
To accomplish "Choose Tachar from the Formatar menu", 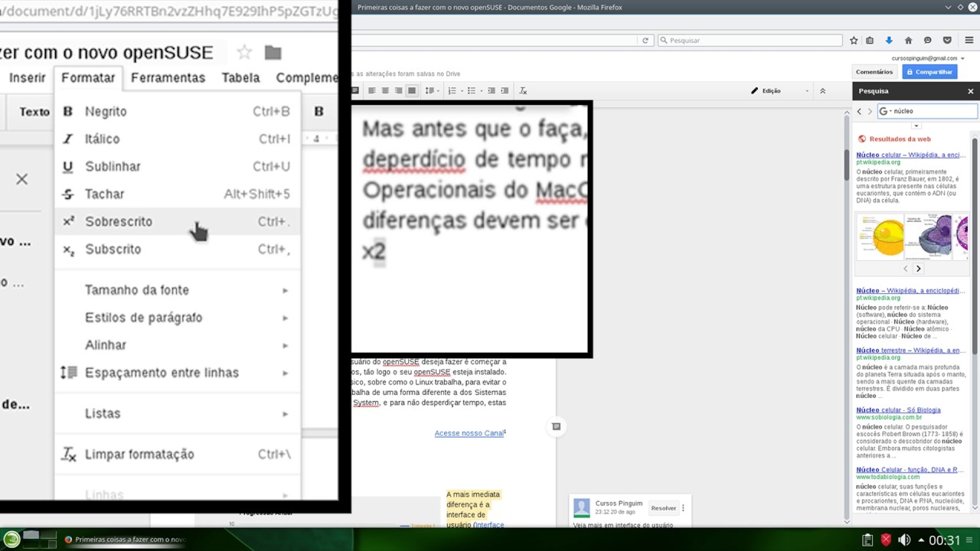I will (x=178, y=194).
